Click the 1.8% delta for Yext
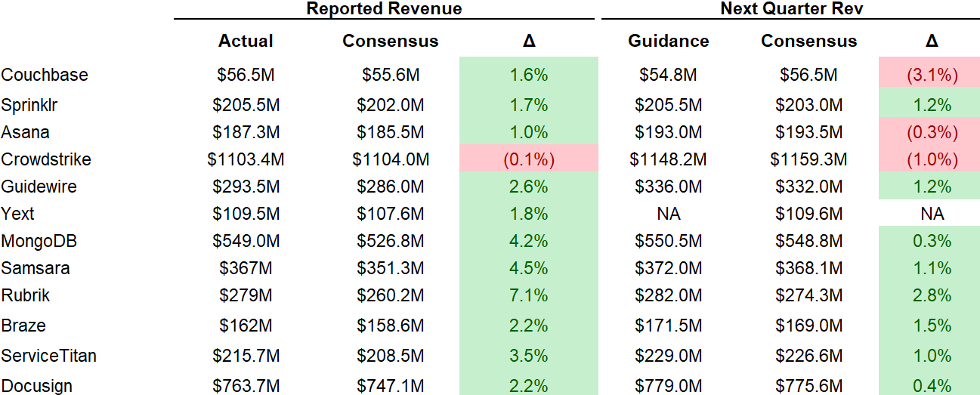Viewport: 980px width, 395px height. (529, 214)
